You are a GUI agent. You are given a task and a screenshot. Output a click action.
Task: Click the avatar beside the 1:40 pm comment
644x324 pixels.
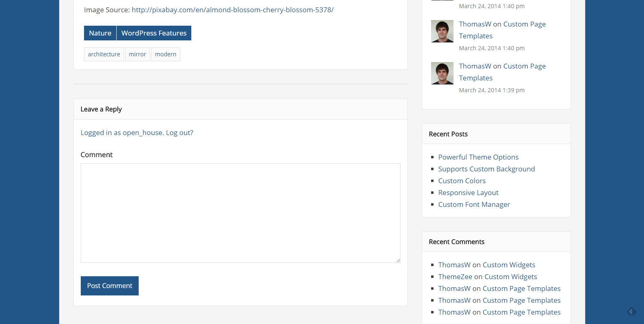tap(442, 31)
